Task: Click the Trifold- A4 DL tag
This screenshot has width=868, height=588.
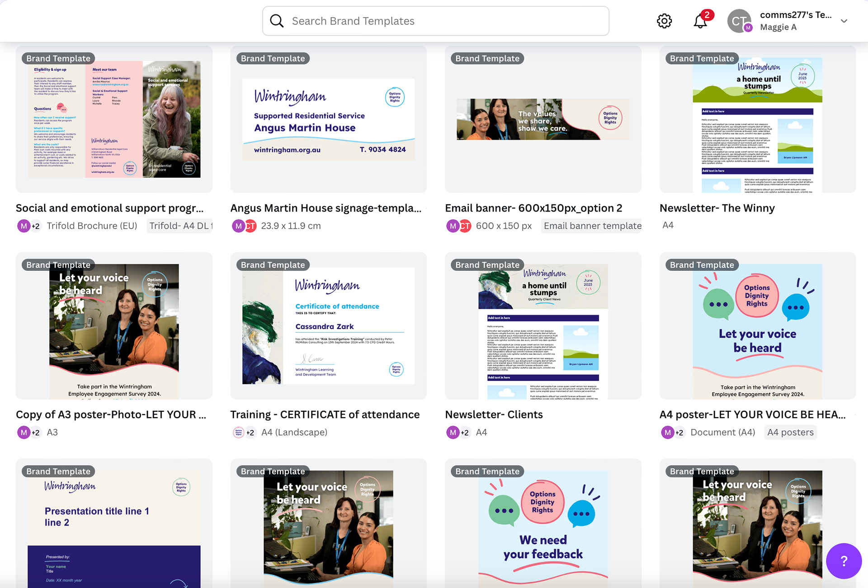Action: [x=180, y=226]
